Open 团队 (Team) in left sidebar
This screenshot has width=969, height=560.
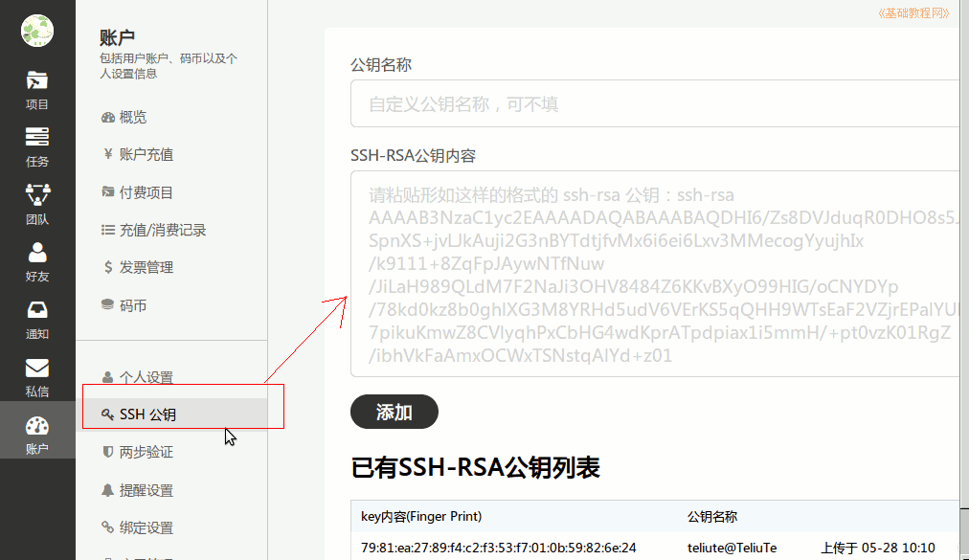coord(37,204)
